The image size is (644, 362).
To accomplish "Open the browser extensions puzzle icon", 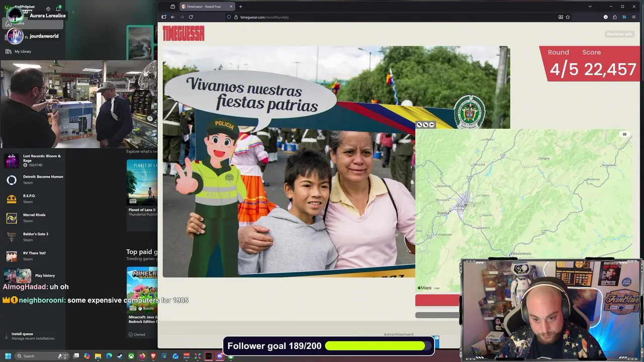I will point(615,17).
